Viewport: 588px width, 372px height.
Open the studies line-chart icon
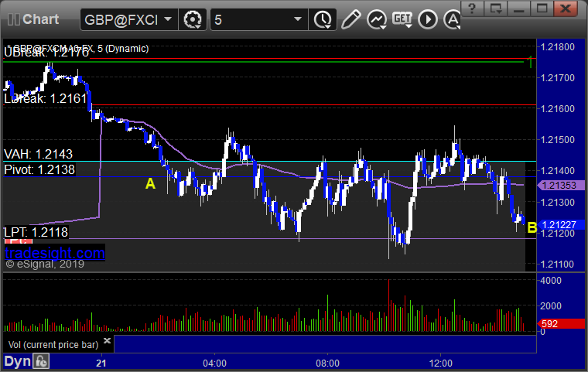377,19
